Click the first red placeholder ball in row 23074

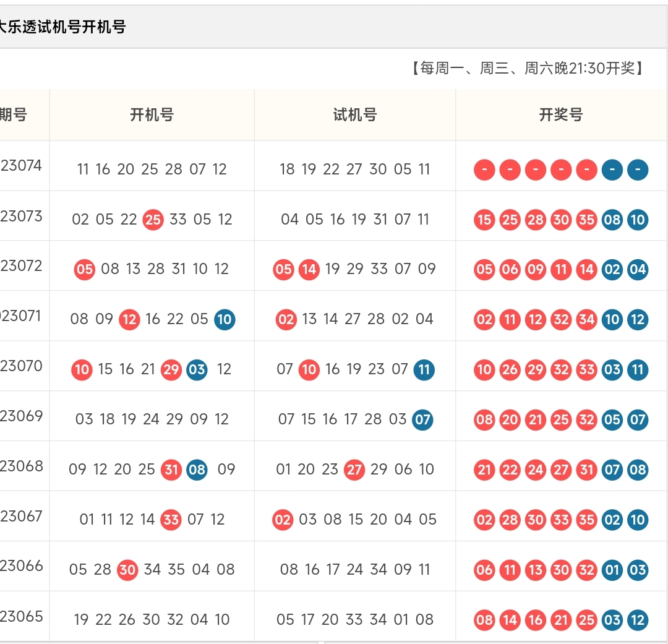pos(484,170)
